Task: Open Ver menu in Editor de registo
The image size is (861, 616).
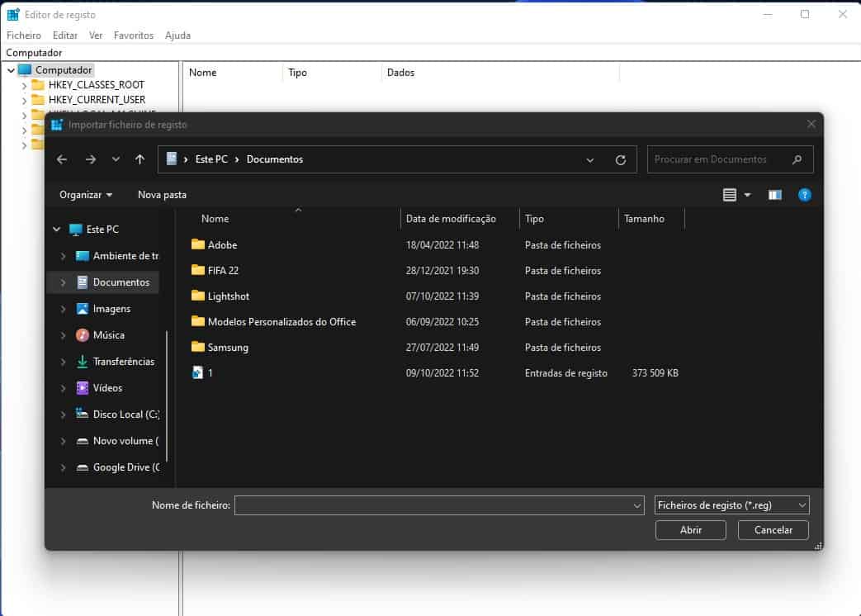Action: pos(96,36)
